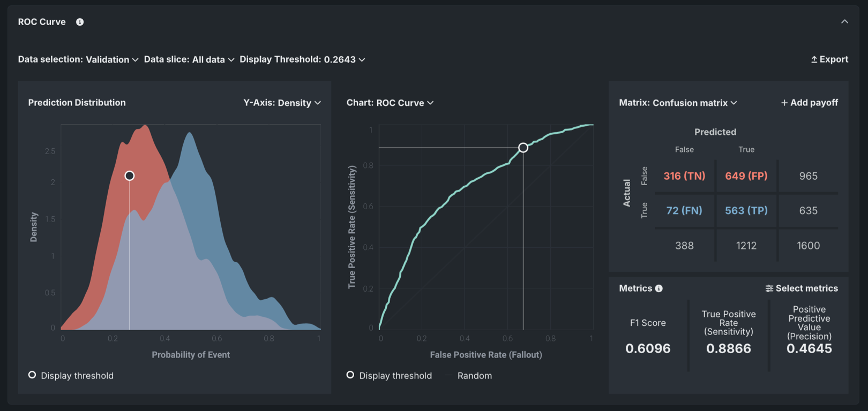Expand the Display Threshold 0.2643 dropdown
The height and width of the screenshot is (411, 868).
302,59
